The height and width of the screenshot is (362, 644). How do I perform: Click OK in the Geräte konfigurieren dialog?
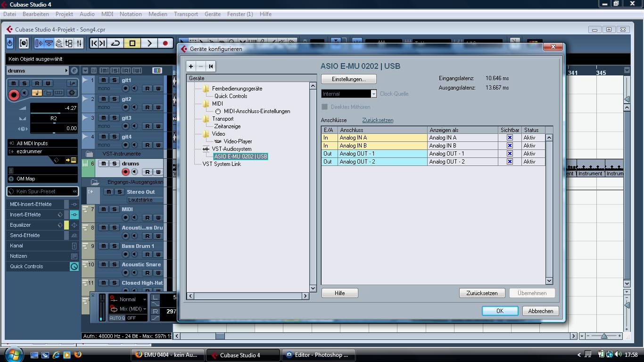coord(500,311)
